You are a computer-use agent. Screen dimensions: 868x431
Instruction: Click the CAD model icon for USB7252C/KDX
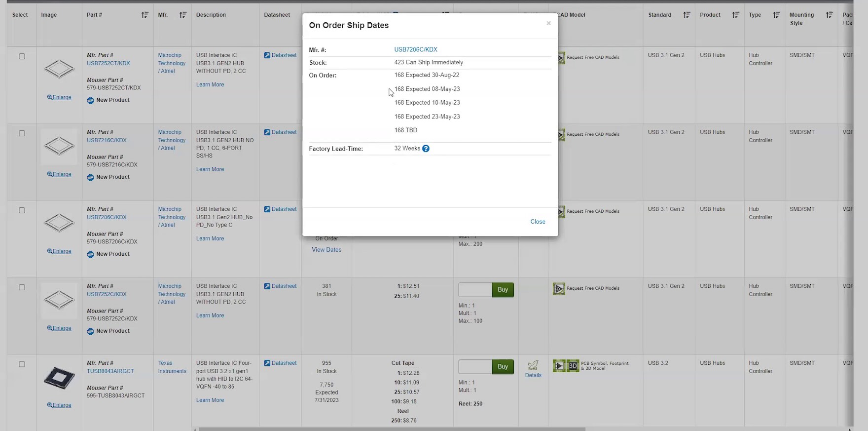tap(559, 288)
